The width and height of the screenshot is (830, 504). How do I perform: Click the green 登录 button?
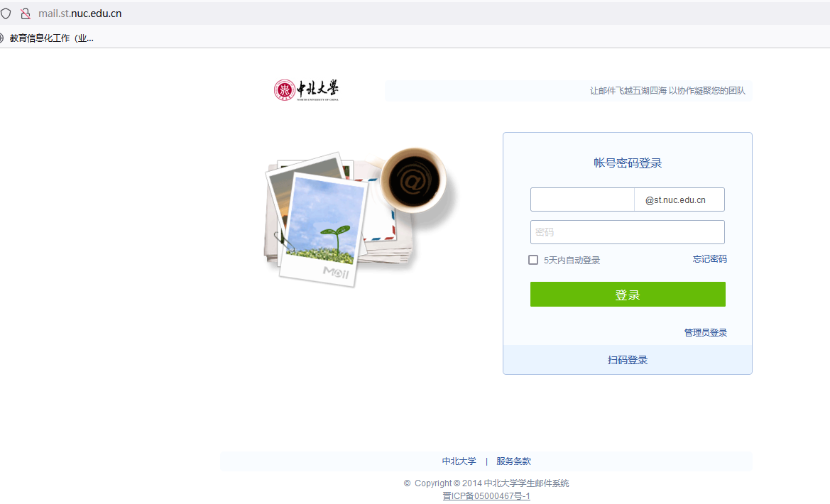click(x=628, y=295)
